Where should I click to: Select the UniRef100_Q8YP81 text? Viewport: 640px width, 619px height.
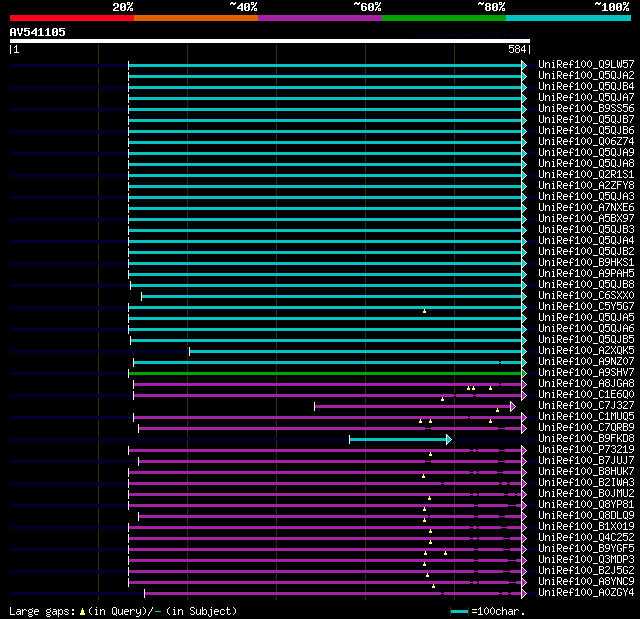pos(586,505)
